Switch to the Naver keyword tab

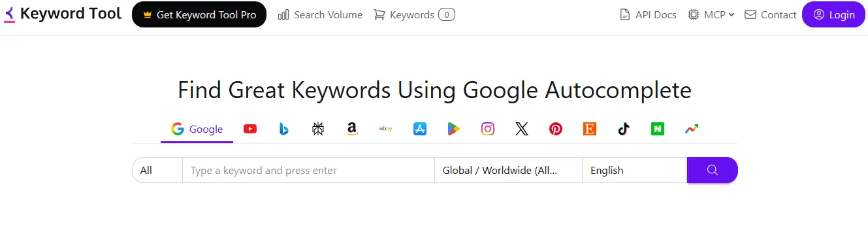(x=658, y=129)
